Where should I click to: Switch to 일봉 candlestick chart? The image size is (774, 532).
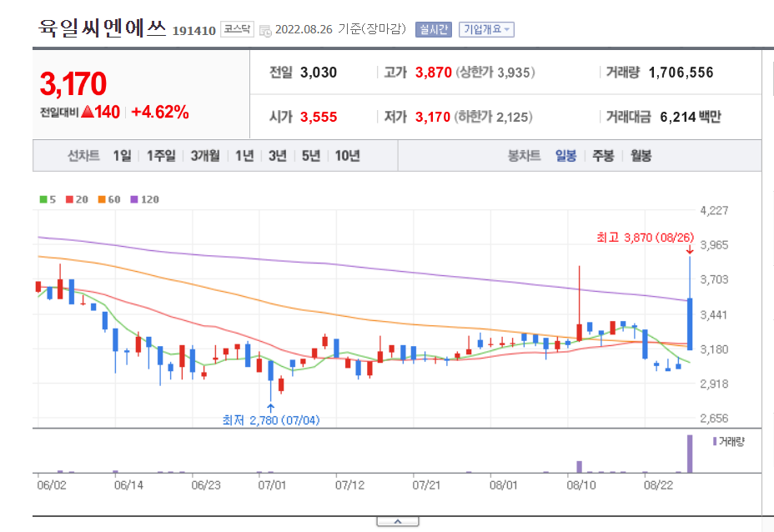565,156
